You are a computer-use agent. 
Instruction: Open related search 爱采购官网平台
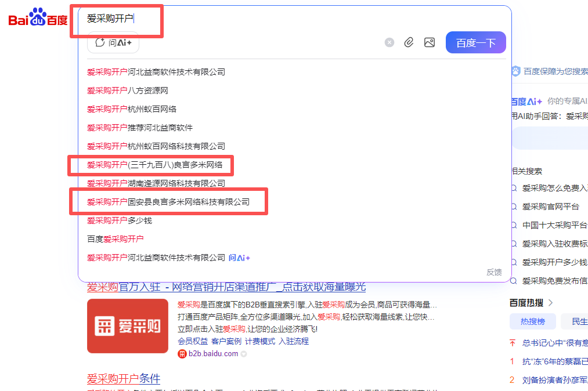[x=550, y=207]
